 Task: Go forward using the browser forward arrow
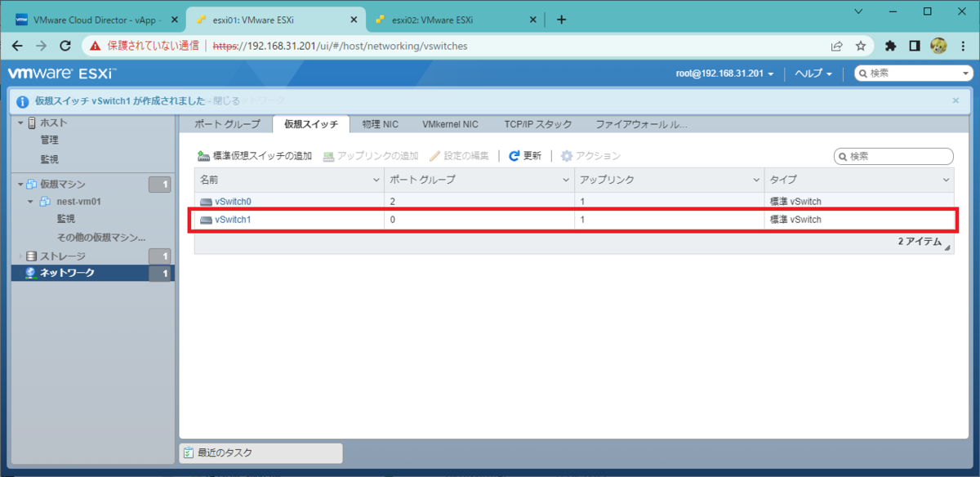click(41, 46)
